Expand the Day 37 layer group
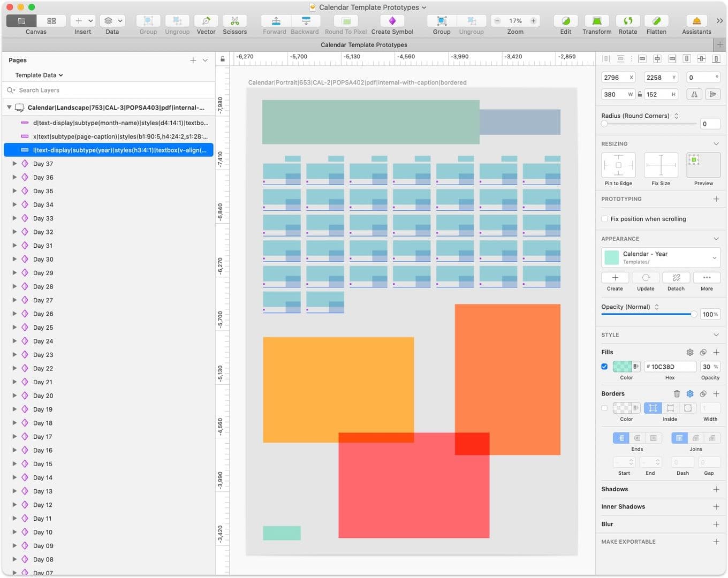728x578 pixels. (14, 164)
